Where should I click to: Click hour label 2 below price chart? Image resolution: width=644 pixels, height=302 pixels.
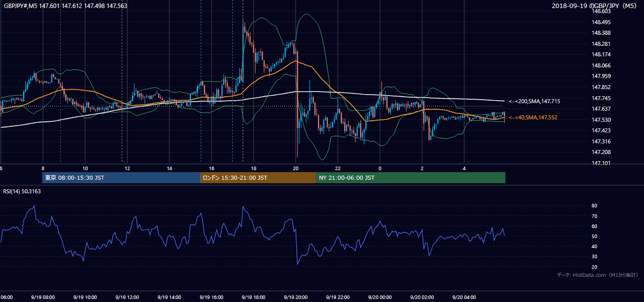[x=422, y=168]
